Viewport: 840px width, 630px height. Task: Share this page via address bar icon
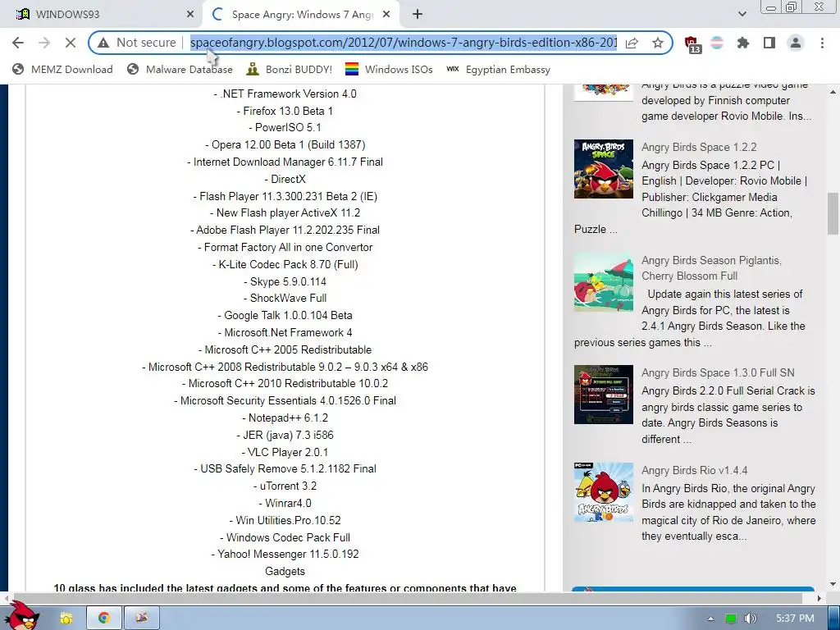632,43
